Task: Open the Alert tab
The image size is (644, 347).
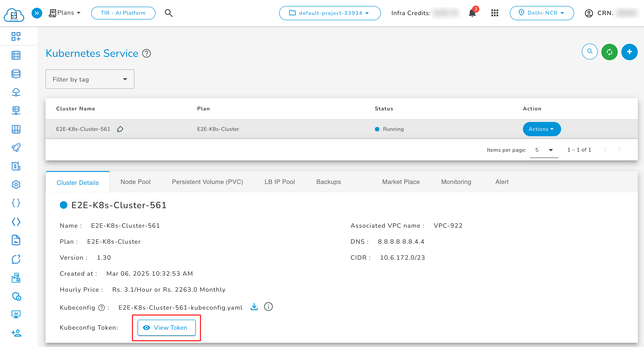Action: click(502, 182)
